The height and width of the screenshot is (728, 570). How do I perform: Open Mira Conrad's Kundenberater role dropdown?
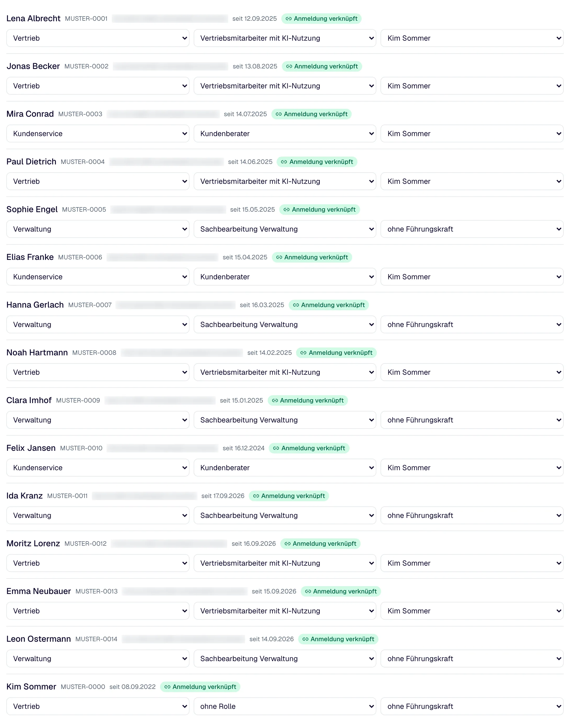click(x=285, y=133)
